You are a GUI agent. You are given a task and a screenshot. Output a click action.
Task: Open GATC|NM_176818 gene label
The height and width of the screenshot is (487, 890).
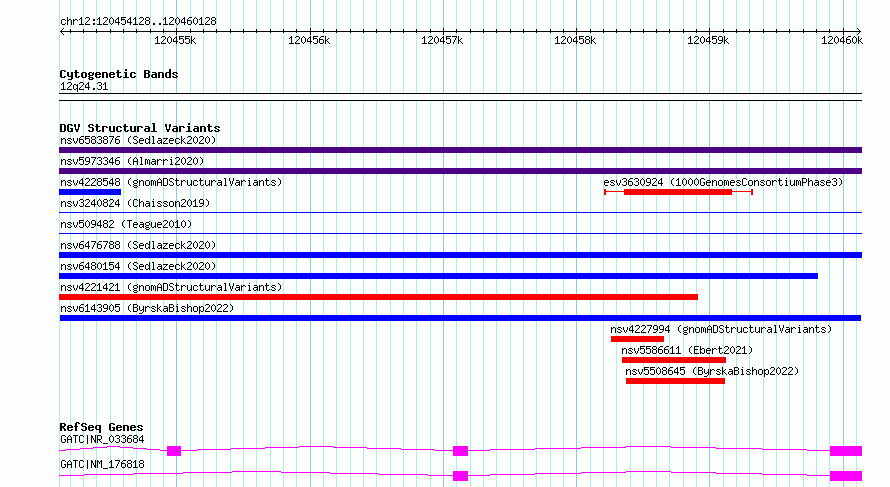tap(102, 464)
